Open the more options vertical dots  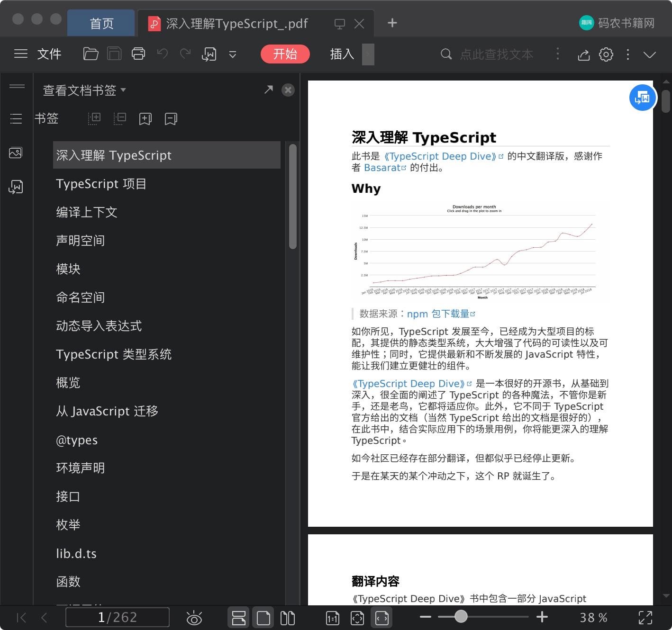pyautogui.click(x=628, y=54)
